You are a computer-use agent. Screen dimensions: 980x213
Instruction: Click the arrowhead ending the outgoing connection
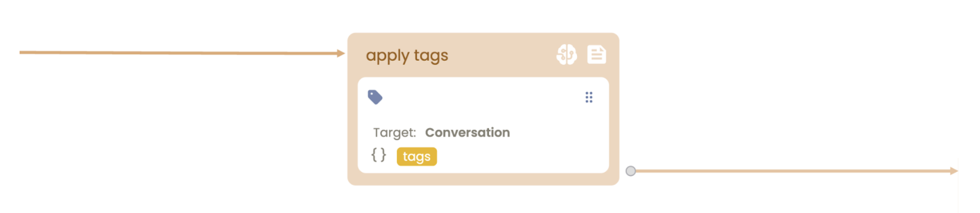[953, 171]
